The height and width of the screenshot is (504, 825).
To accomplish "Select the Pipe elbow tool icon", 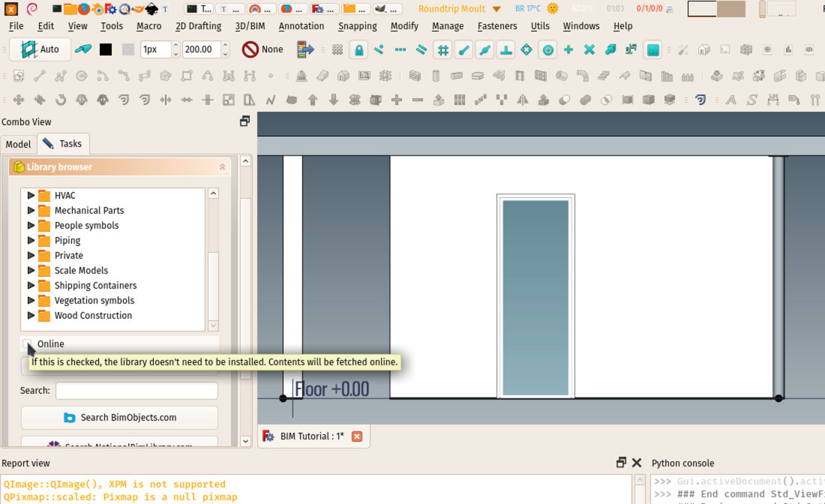I will coord(583,76).
